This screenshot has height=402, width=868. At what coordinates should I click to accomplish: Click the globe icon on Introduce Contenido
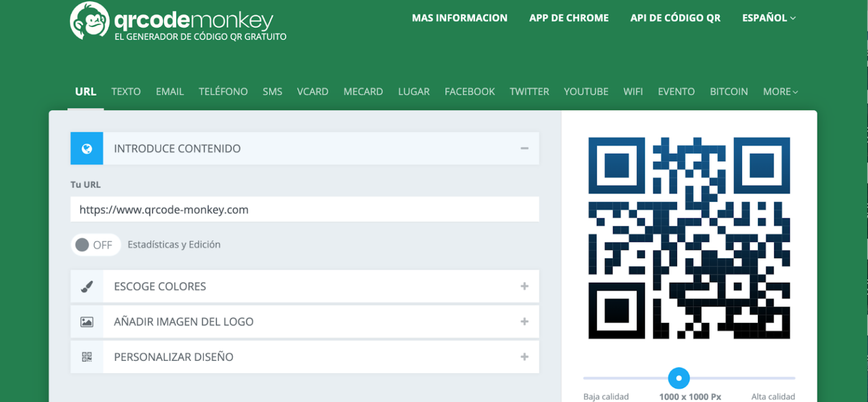86,148
